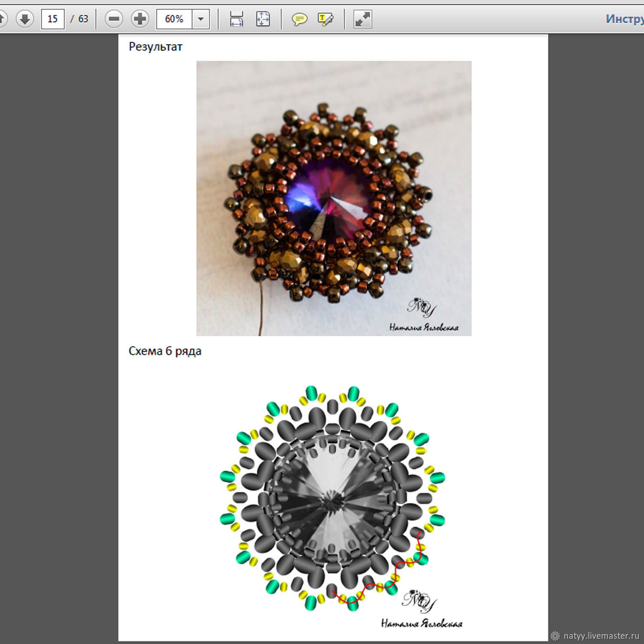Click the page number field showing 15
644x644 pixels.
[52, 19]
